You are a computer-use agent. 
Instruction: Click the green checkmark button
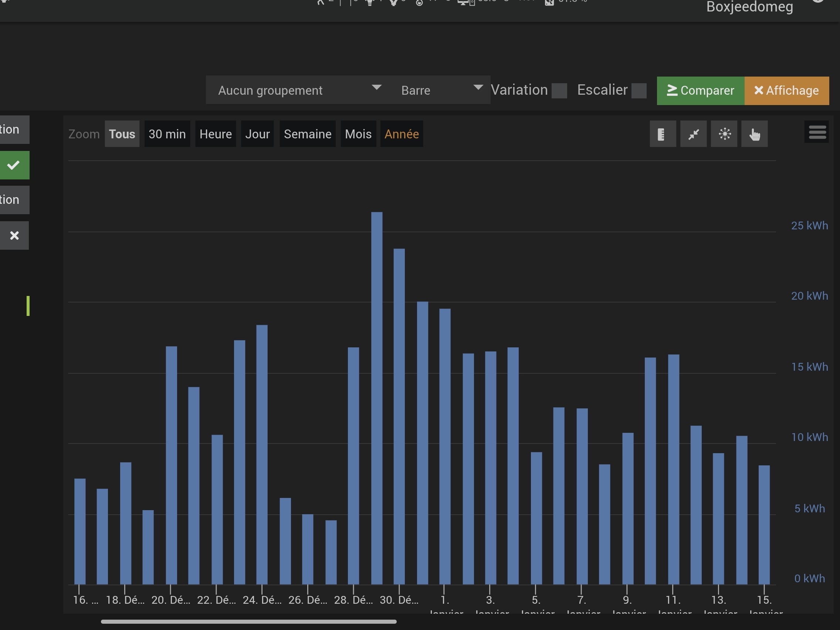tap(14, 165)
